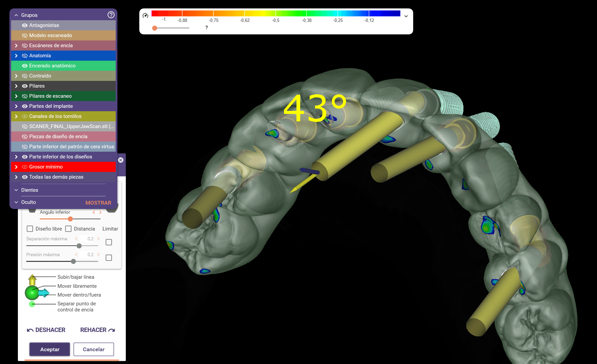Click the Presión máxima slider handle

pos(73,261)
